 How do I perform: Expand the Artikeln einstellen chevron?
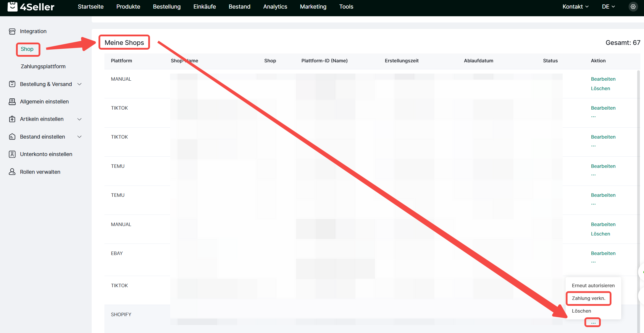coord(79,119)
